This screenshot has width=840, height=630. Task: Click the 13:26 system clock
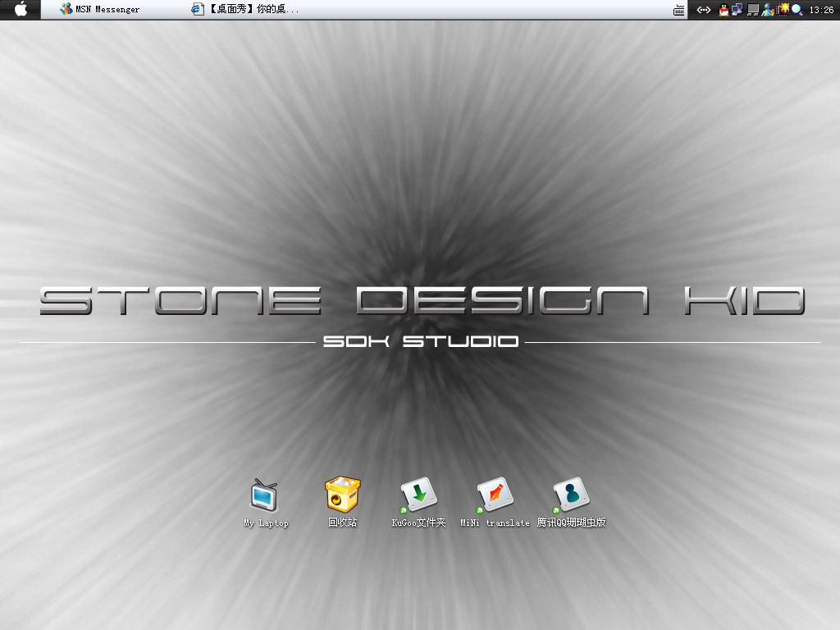[x=820, y=10]
